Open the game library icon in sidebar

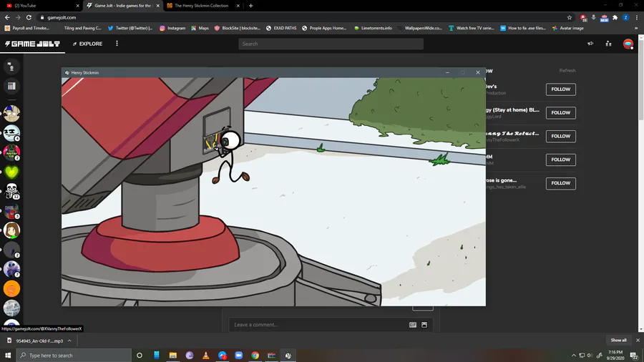click(x=11, y=86)
